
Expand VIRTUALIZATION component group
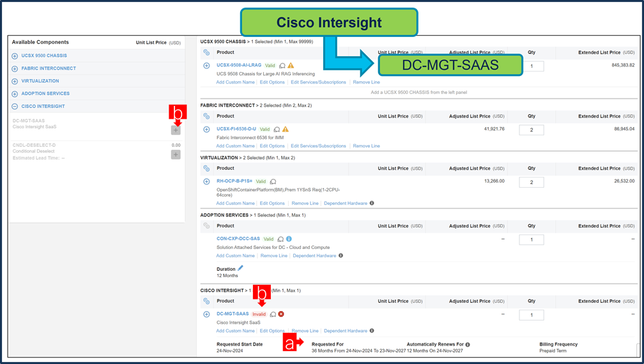point(15,81)
